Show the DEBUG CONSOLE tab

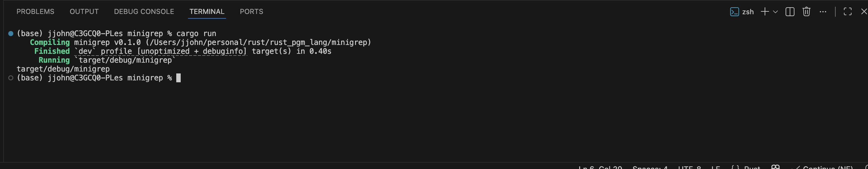pyautogui.click(x=144, y=12)
